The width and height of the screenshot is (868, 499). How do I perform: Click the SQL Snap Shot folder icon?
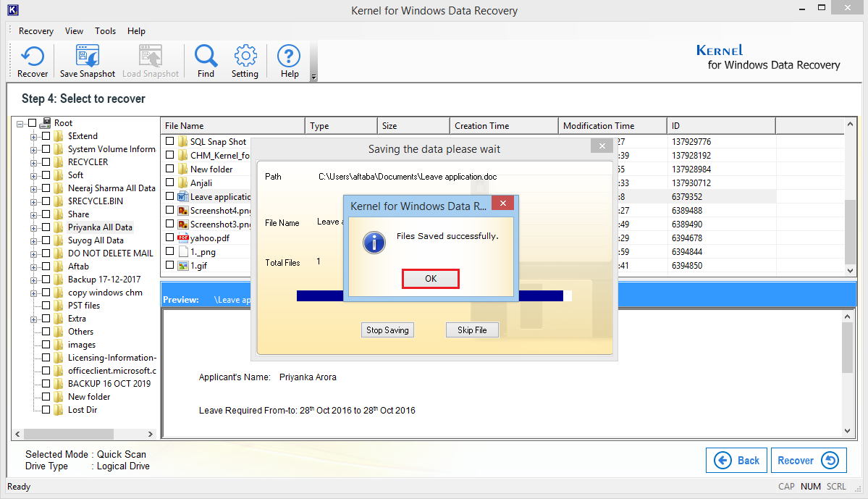click(182, 141)
